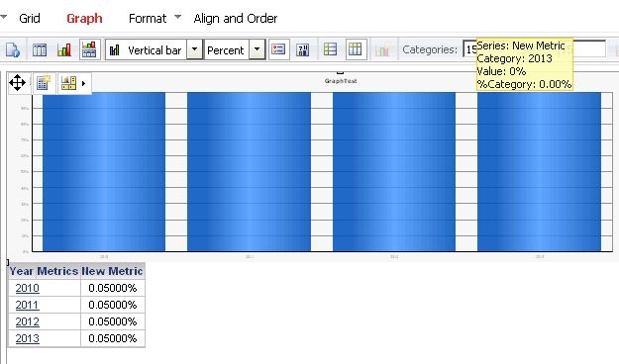Screen dimensions: 619x364
Task: Click the document page icon in toolbar
Action: [x=13, y=50]
